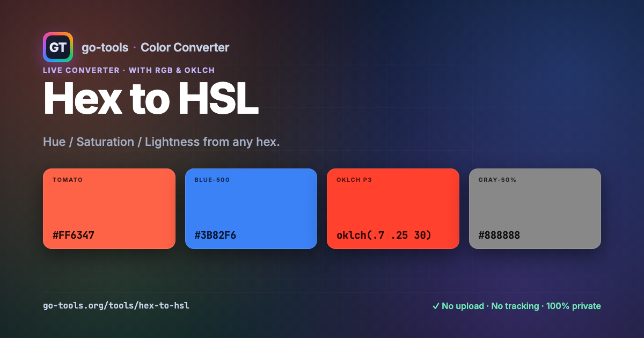Select the Tomato color swatch card

[x=109, y=209]
